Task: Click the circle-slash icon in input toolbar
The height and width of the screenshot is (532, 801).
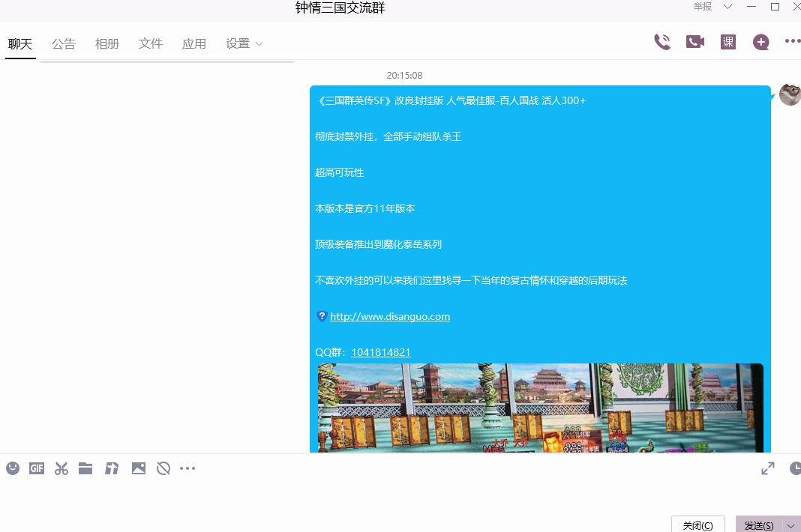Action: click(x=163, y=468)
